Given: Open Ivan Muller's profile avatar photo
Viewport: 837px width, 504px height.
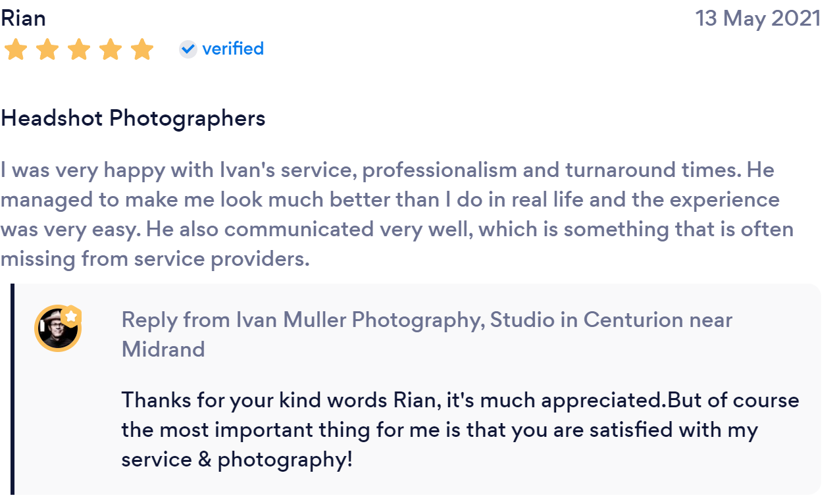Looking at the screenshot, I should point(57,328).
